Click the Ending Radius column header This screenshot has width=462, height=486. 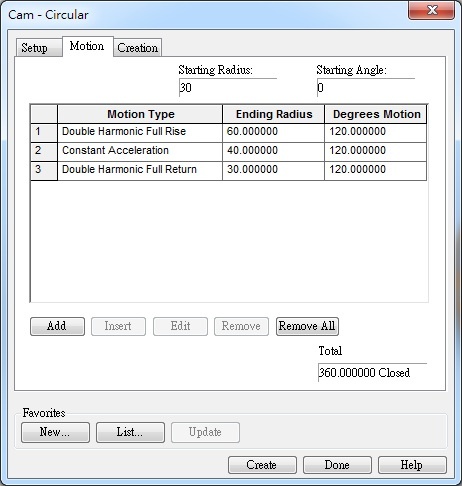(x=273, y=114)
